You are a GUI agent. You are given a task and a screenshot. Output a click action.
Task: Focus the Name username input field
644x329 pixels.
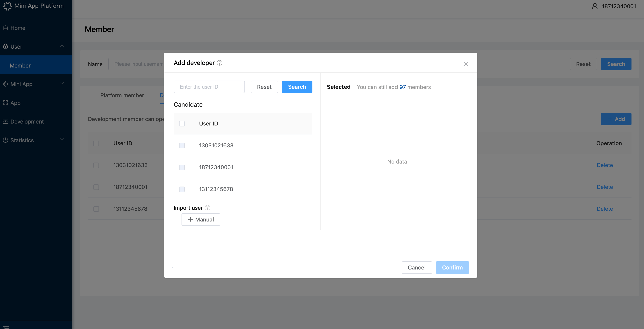(136, 64)
